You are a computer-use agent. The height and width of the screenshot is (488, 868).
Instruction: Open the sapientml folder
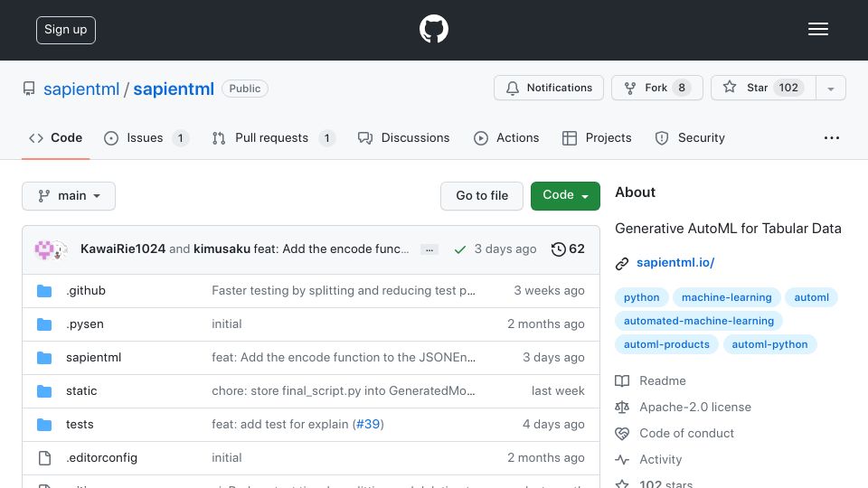(x=93, y=358)
